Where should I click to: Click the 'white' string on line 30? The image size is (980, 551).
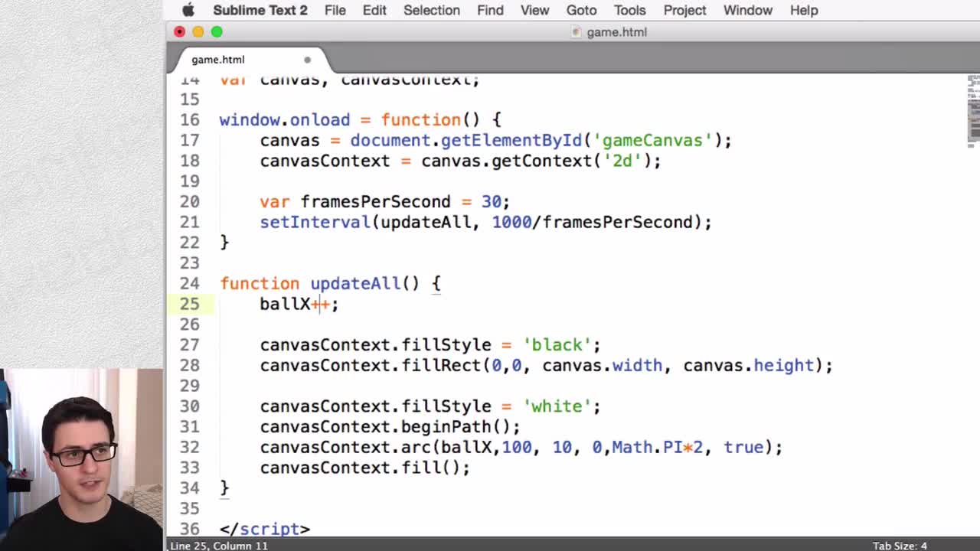click(x=557, y=406)
